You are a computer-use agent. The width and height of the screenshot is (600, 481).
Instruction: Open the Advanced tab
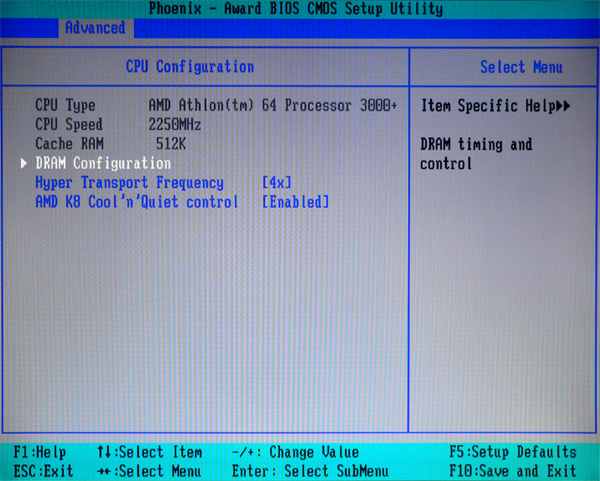tap(96, 28)
